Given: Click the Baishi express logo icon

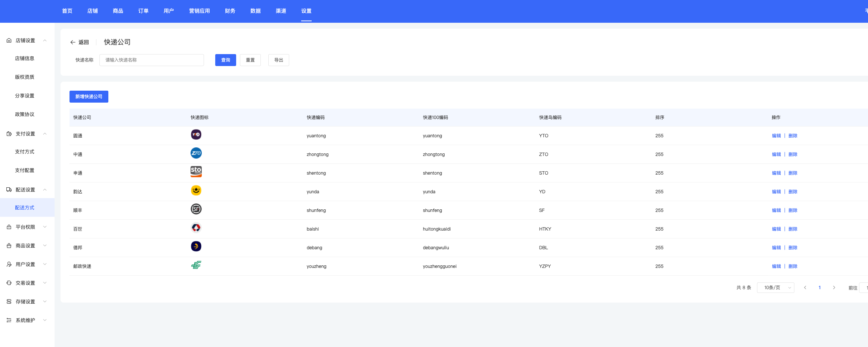Looking at the screenshot, I should tap(196, 228).
